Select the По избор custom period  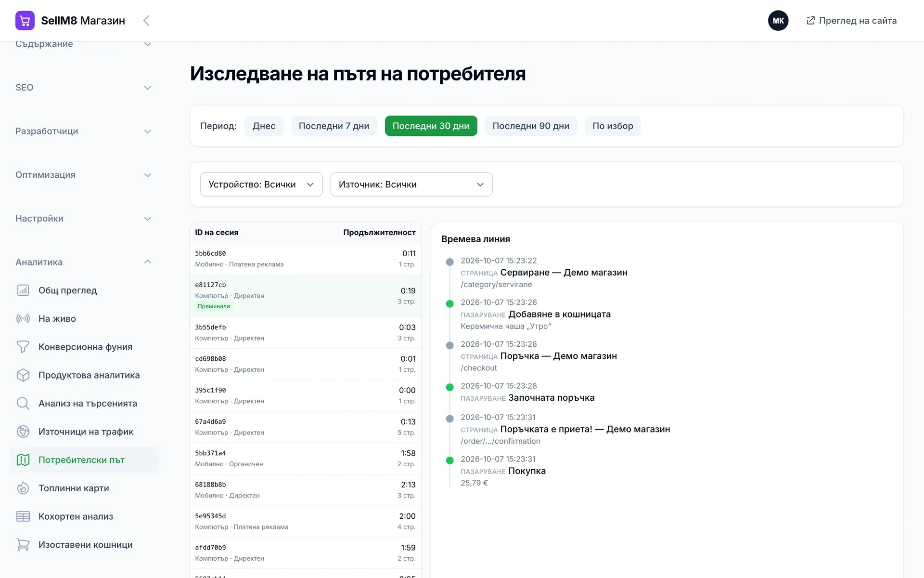point(613,126)
